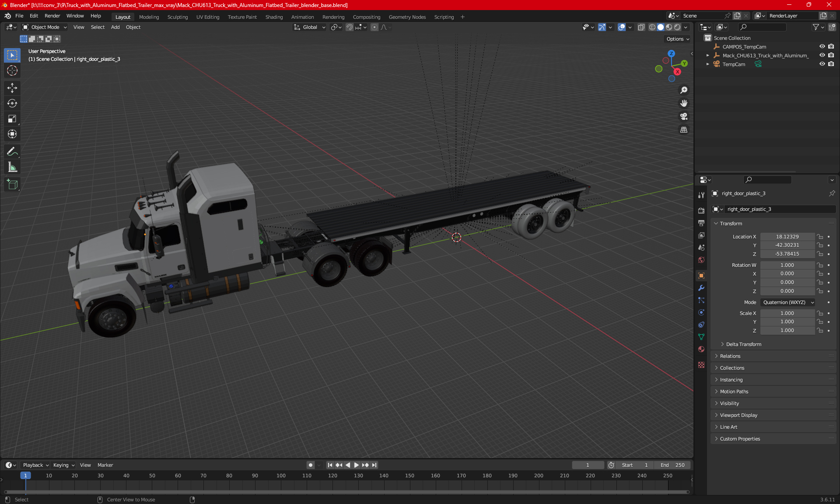Open Global transform orientation dropdown
Image resolution: width=840 pixels, height=504 pixels.
pyautogui.click(x=310, y=27)
